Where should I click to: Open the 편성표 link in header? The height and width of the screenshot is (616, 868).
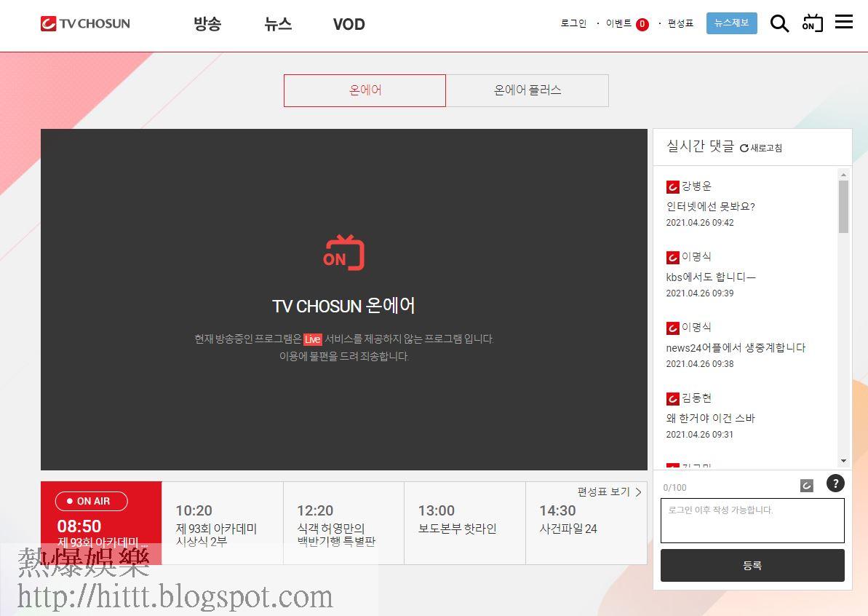click(x=681, y=23)
